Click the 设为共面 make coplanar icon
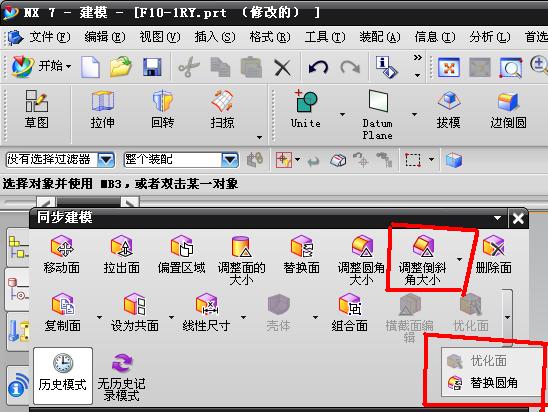 click(135, 304)
